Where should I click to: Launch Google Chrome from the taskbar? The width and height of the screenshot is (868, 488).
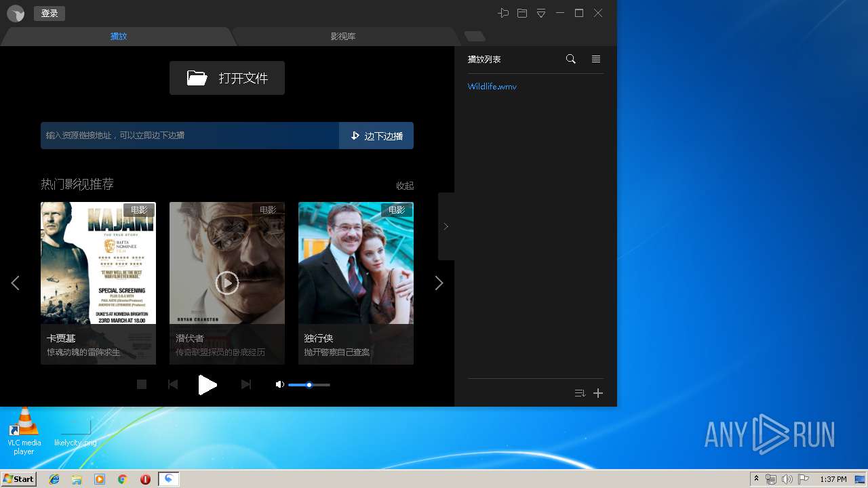coord(123,479)
